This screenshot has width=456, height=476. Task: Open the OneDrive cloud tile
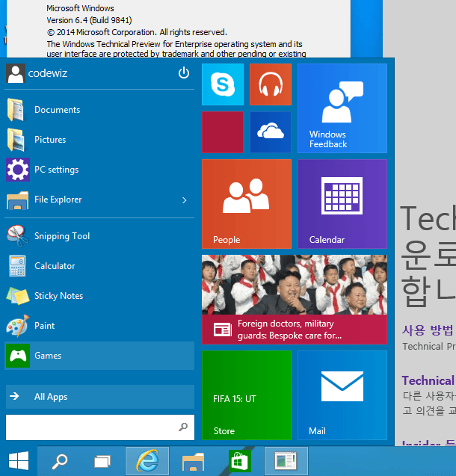(270, 132)
